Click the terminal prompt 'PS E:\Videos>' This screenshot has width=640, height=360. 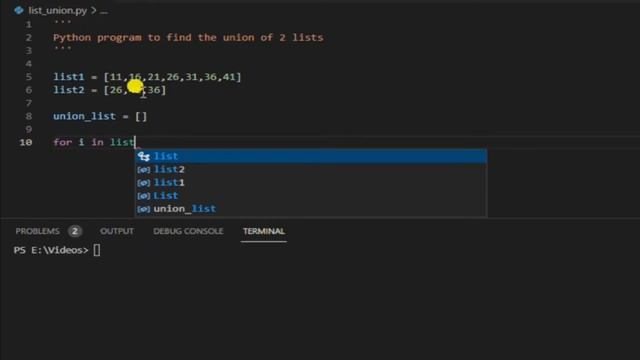click(x=51, y=250)
